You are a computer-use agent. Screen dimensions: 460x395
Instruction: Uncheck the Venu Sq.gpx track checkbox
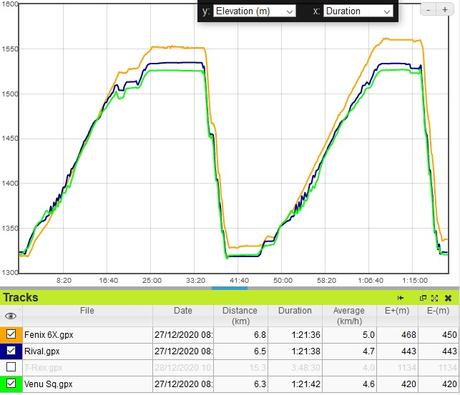(x=11, y=383)
